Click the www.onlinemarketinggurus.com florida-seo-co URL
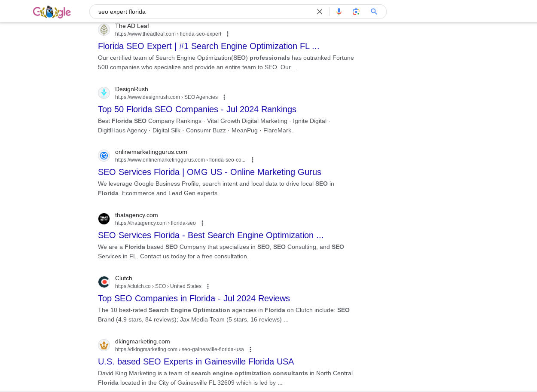Image resolution: width=537 pixels, height=392 pixels. pyautogui.click(x=180, y=160)
